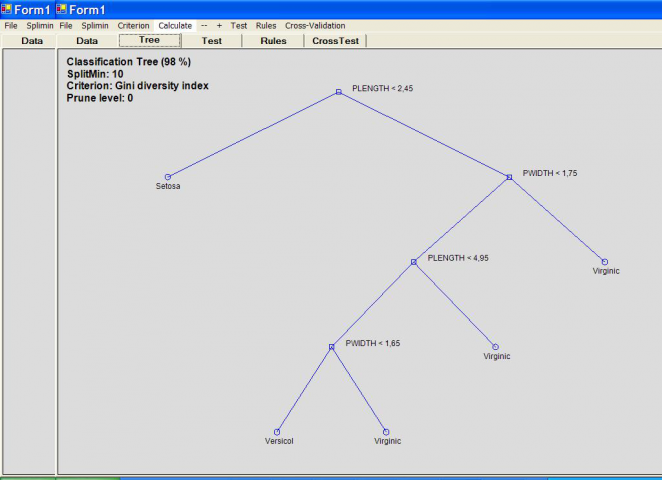Select the Virginic leaf circle under PWIDTH < 1,75
This screenshot has height=480, width=662.
[x=605, y=262]
